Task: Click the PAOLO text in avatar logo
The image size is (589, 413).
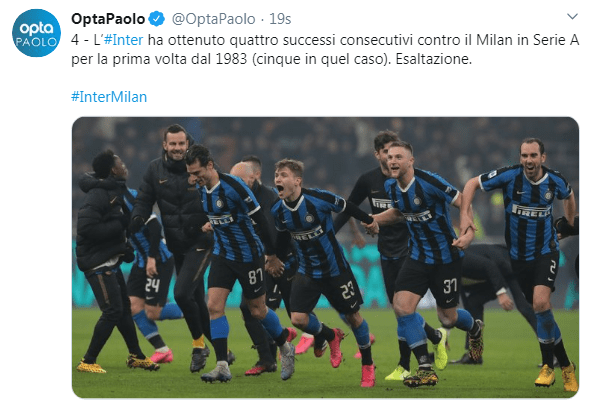Action: point(36,42)
